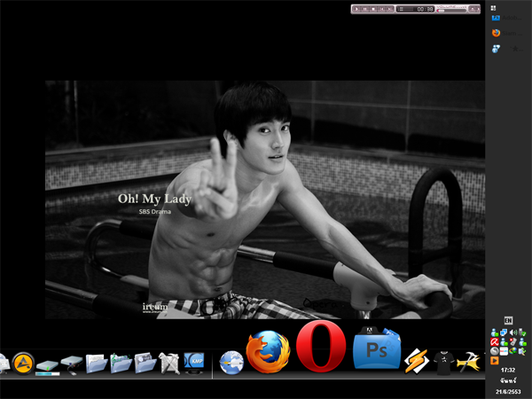Image resolution: width=532 pixels, height=399 pixels.
Task: Launch Adobe Photoshop from the dock
Action: point(377,348)
